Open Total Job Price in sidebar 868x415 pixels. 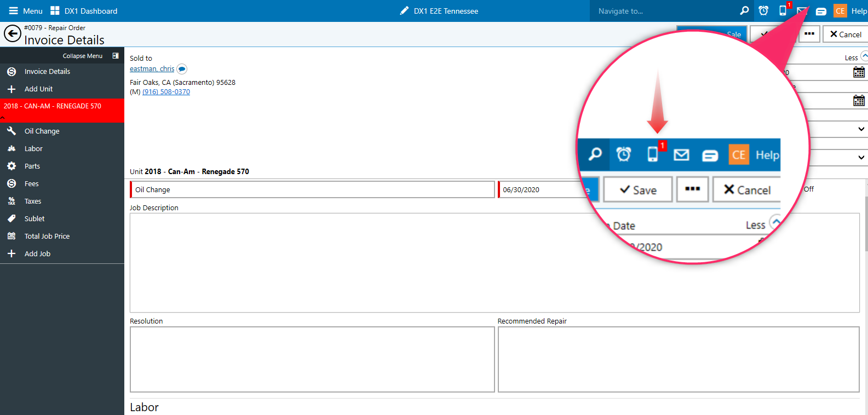(62, 237)
